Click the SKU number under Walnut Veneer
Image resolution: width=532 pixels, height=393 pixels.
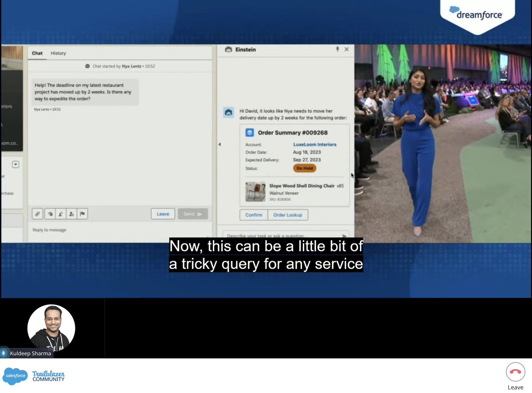[281, 200]
